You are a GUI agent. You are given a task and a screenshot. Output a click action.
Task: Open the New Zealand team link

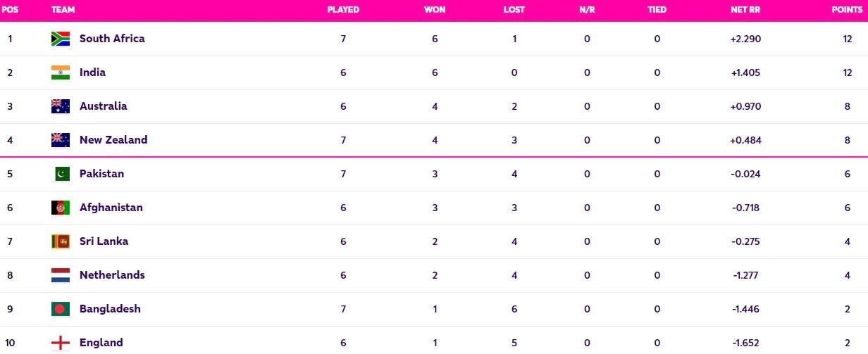pyautogui.click(x=113, y=140)
